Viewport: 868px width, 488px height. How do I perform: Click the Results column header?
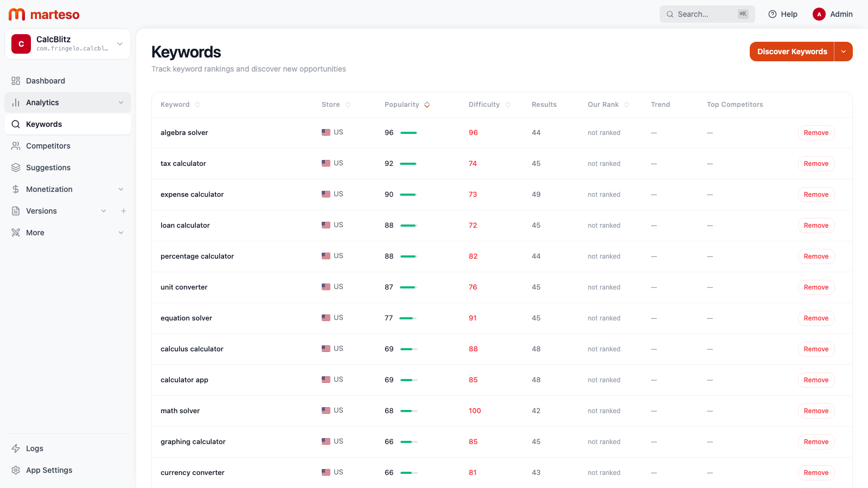544,105
